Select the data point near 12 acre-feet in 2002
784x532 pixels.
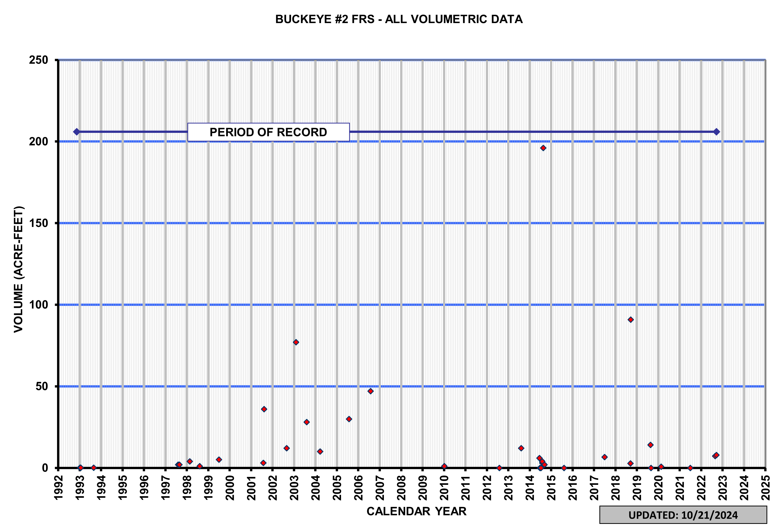coord(287,448)
